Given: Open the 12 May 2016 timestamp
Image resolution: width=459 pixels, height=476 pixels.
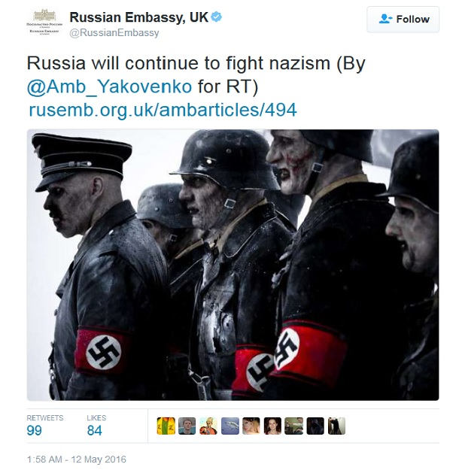Looking at the screenshot, I should (76, 459).
